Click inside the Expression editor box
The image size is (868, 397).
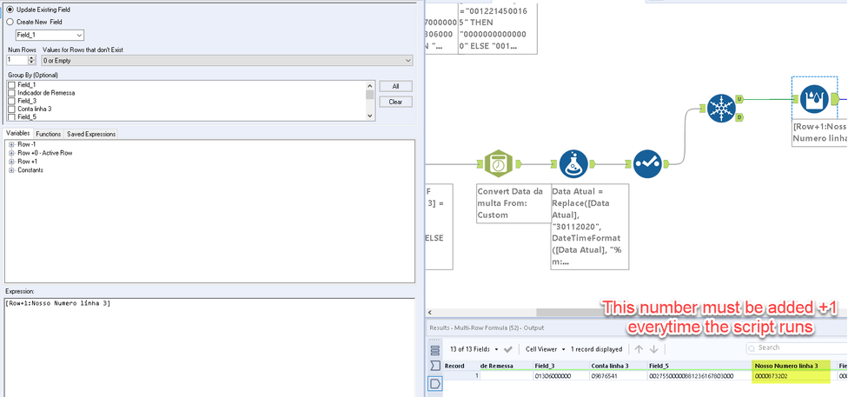209,347
